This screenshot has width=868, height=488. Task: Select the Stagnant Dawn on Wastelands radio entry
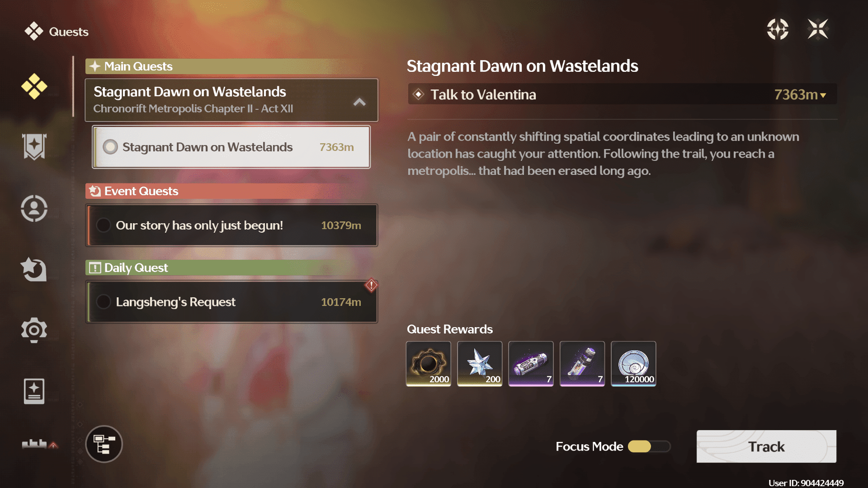pyautogui.click(x=231, y=147)
